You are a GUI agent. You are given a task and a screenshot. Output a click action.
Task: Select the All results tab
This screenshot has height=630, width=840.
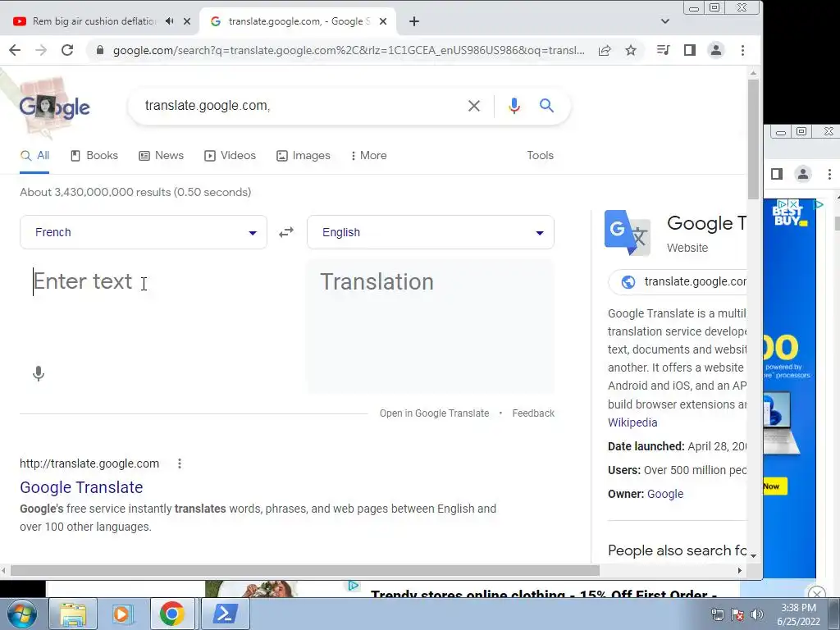[34, 155]
